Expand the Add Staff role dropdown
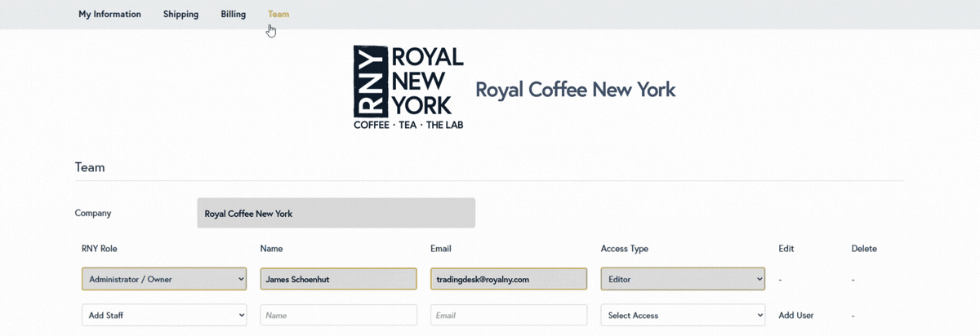 coord(164,315)
